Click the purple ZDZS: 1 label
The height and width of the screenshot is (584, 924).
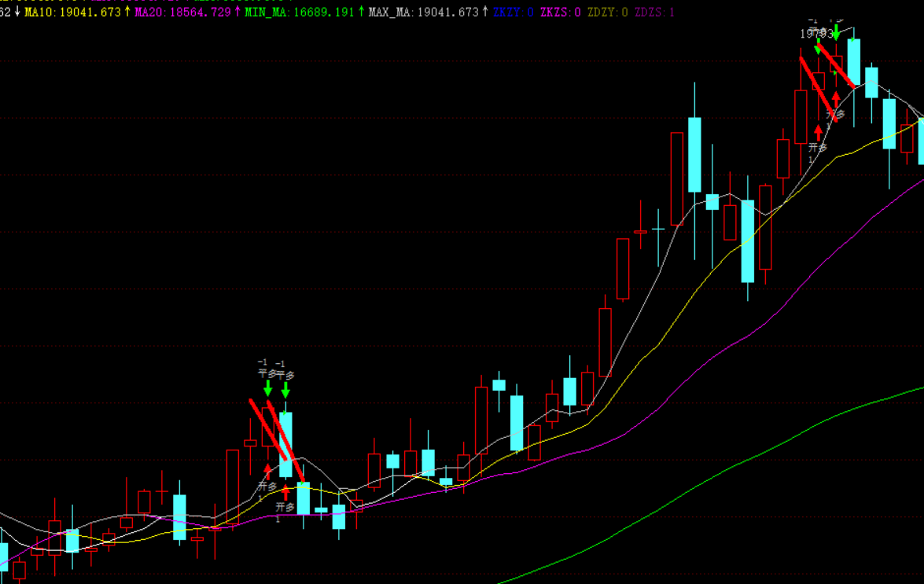tap(655, 12)
